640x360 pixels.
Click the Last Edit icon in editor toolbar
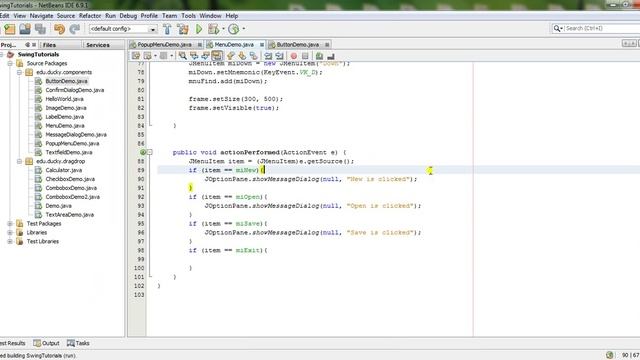click(x=136, y=56)
